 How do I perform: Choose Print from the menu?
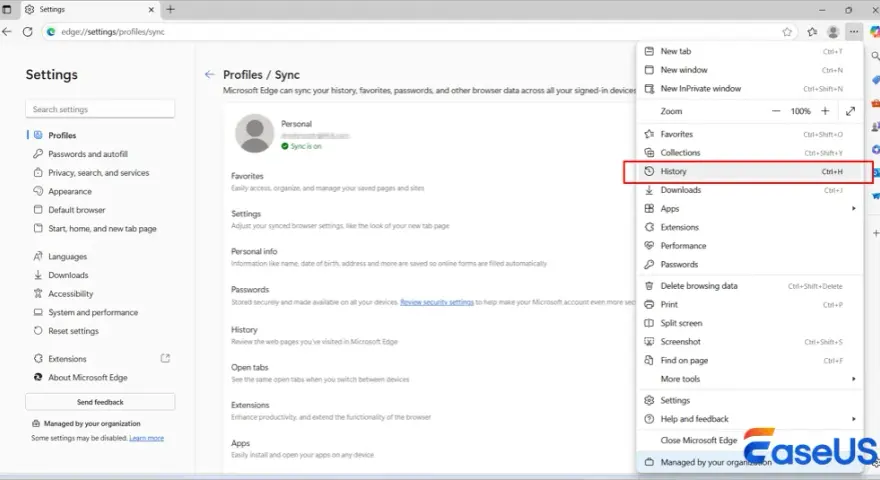pyautogui.click(x=749, y=305)
